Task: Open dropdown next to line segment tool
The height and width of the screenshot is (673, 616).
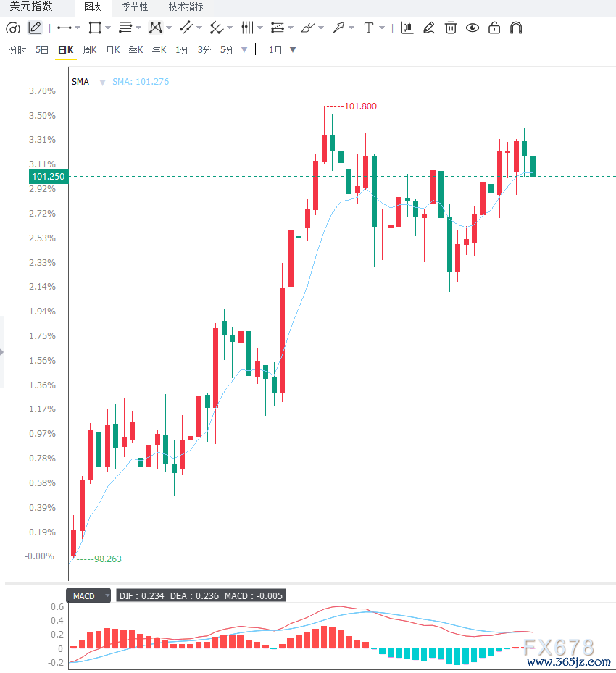Action: click(x=78, y=28)
